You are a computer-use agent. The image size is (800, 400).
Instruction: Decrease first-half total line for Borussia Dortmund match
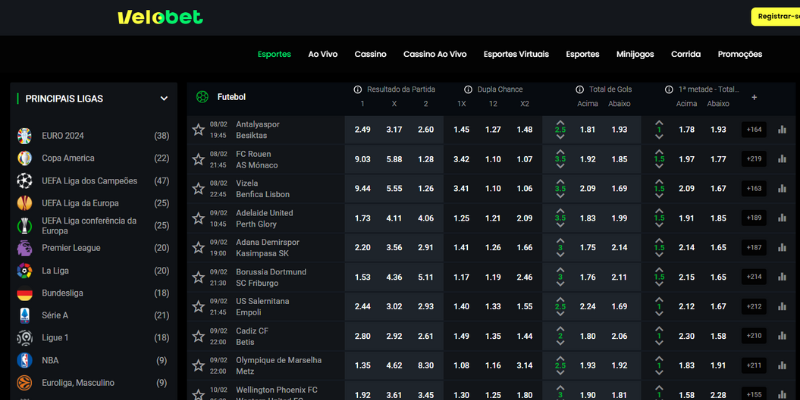[659, 285]
